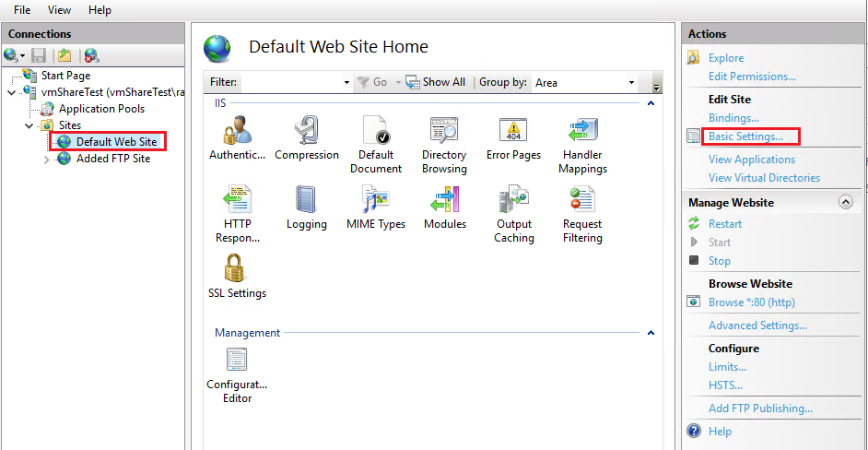Click the Restart green arrows icon
868x450 pixels.
coord(694,223)
